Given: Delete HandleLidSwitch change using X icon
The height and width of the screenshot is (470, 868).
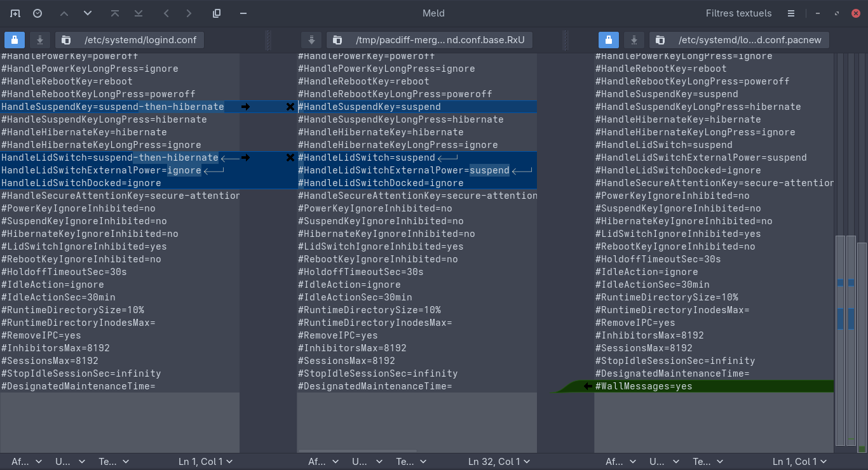Looking at the screenshot, I should pos(290,158).
